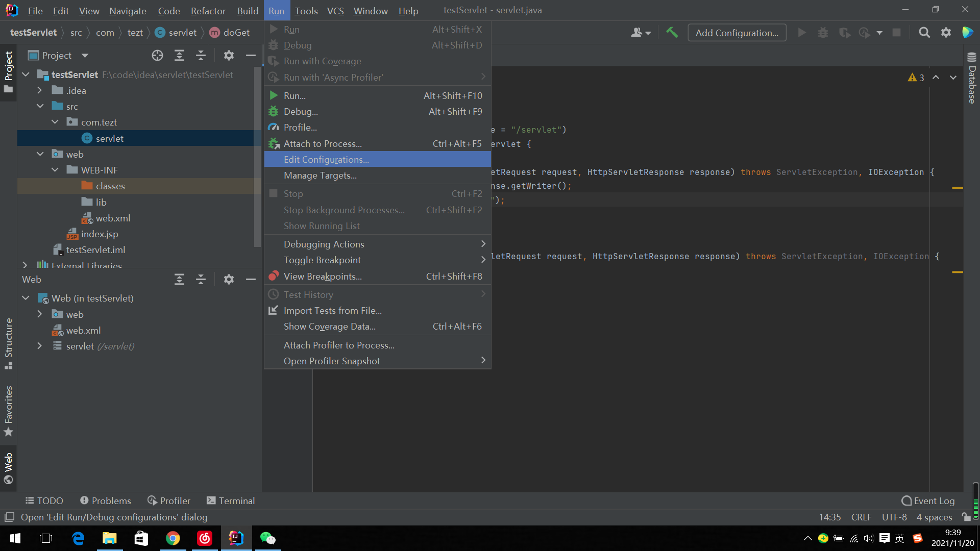Hide the Web panel with minus icon

point(251,280)
